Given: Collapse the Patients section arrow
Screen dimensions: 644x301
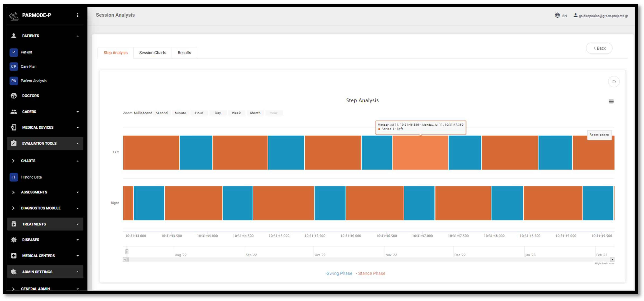Looking at the screenshot, I should [x=77, y=36].
